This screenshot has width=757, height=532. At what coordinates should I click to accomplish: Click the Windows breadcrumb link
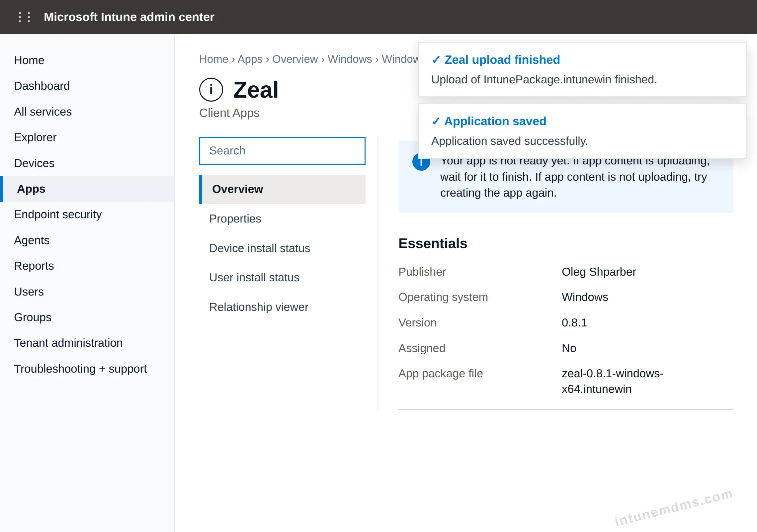tap(350, 59)
